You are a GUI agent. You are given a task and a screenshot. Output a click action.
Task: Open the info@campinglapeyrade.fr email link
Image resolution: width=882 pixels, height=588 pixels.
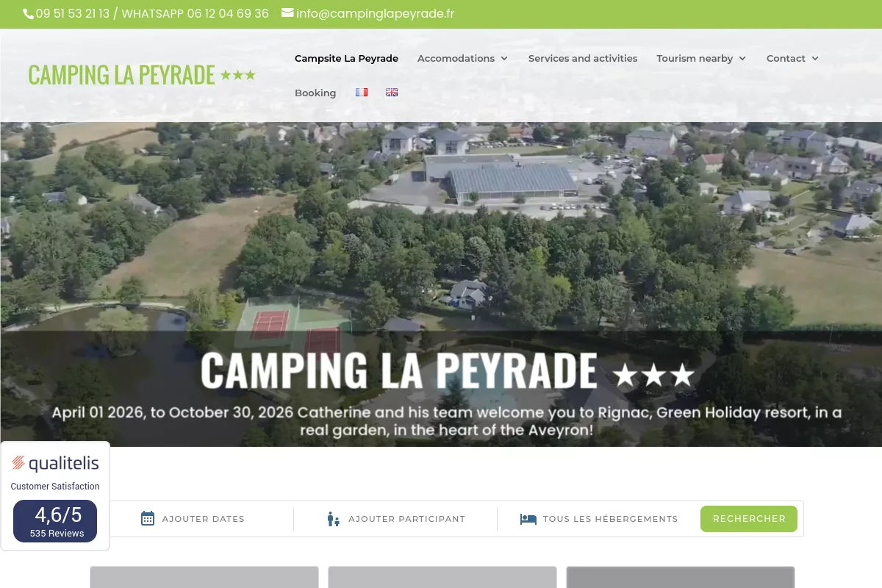[x=375, y=13]
